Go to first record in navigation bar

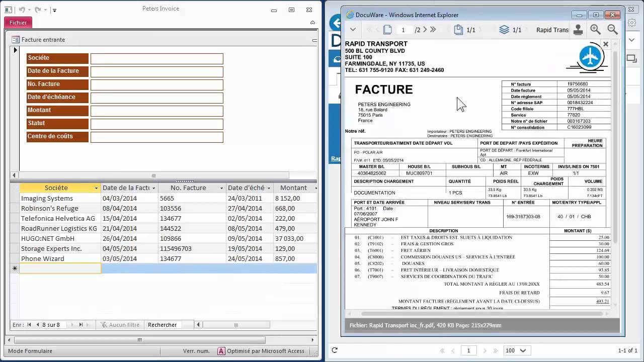30,325
